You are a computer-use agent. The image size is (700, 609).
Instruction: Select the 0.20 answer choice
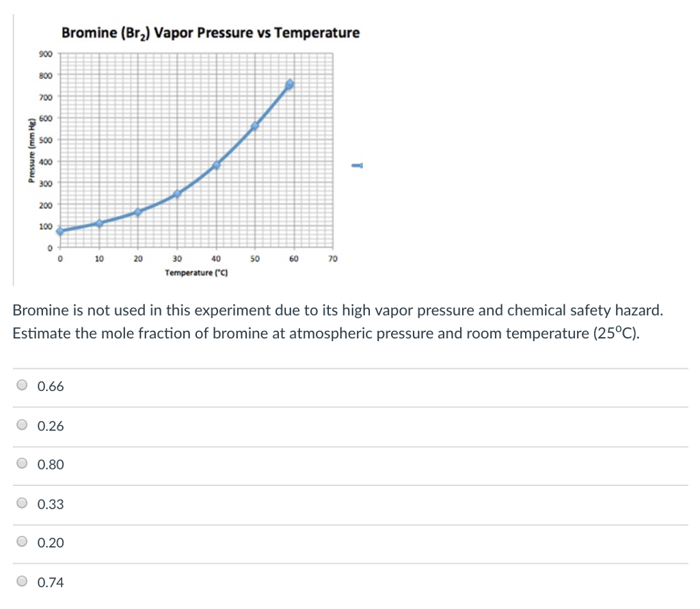[21, 542]
